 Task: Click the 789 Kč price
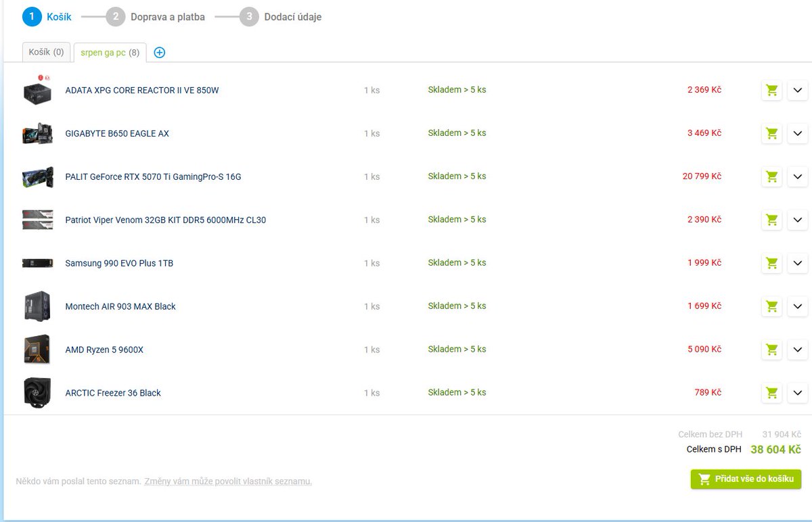pos(708,393)
